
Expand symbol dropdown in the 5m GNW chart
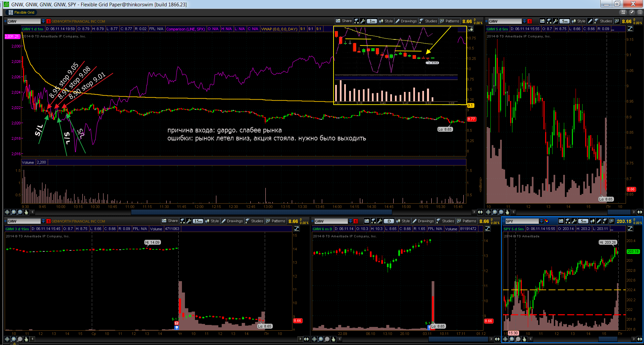point(524,21)
